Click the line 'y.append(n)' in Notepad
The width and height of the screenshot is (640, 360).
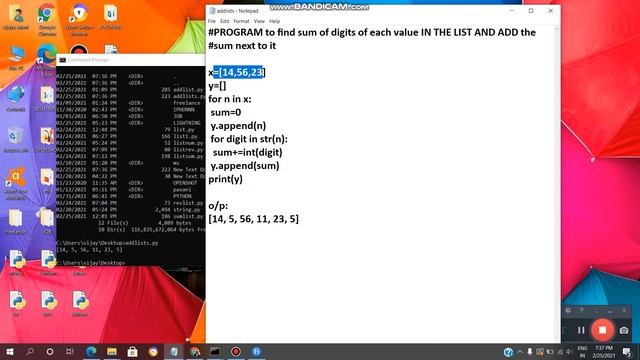(238, 126)
